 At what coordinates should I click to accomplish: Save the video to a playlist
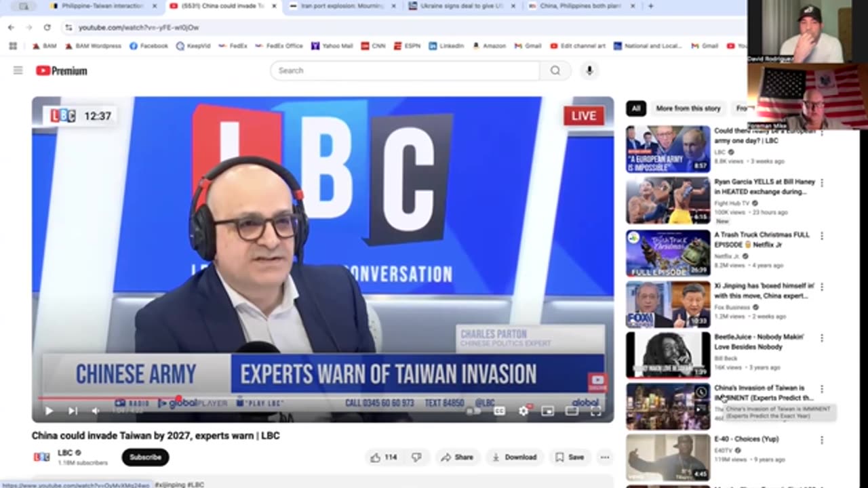pos(570,457)
